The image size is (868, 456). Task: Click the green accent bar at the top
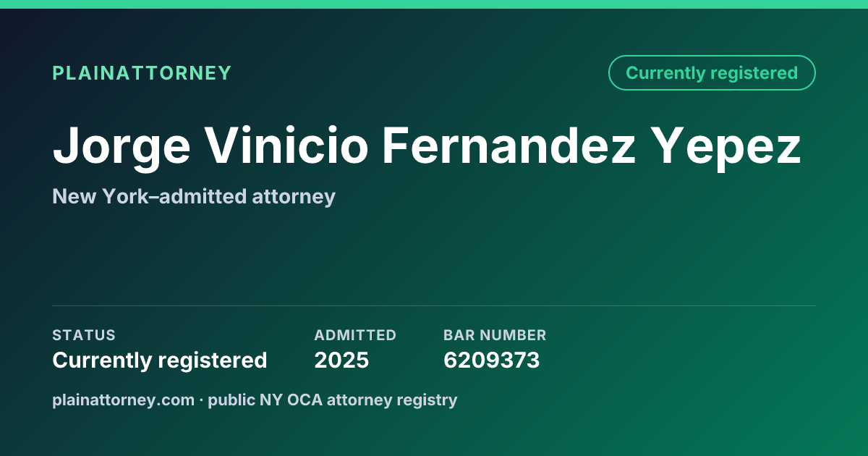[434, 4]
